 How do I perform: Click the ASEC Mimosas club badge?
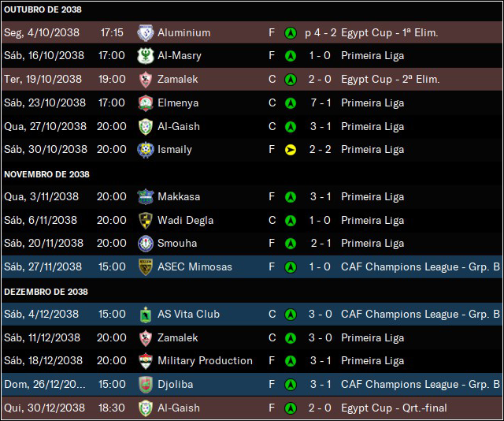tap(145, 266)
